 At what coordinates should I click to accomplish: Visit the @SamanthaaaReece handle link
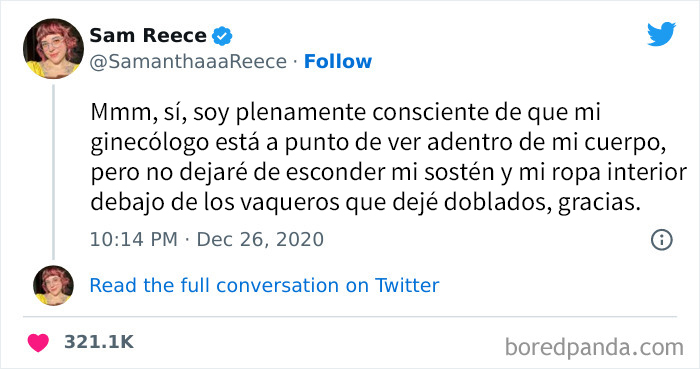(x=188, y=62)
